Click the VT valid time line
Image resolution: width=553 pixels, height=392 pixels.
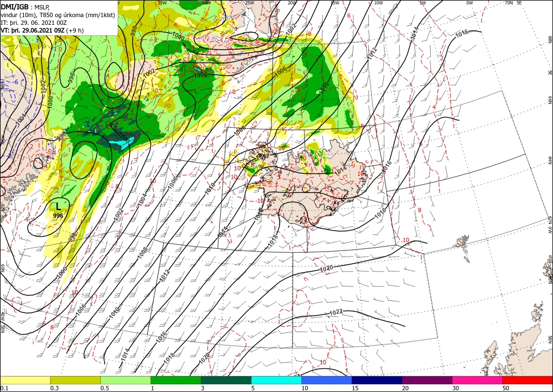(43, 30)
